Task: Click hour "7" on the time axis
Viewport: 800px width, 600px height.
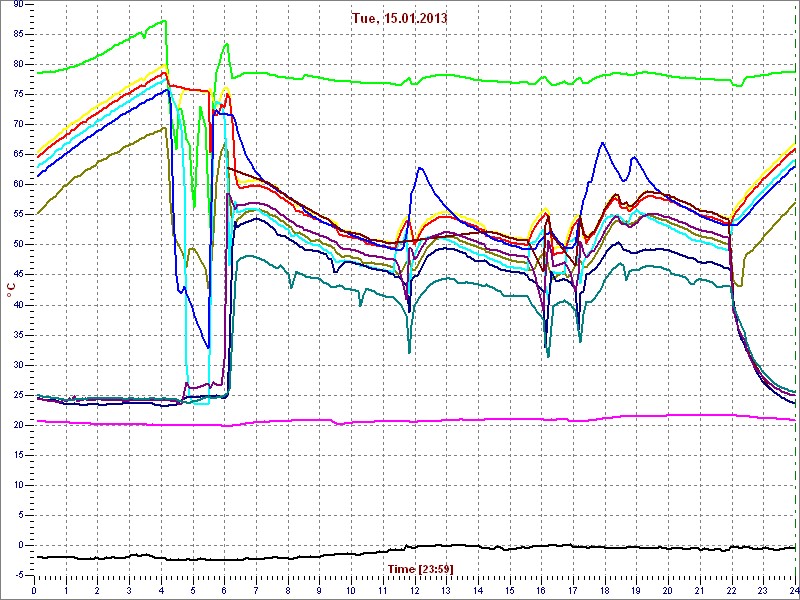Action: pyautogui.click(x=256, y=590)
